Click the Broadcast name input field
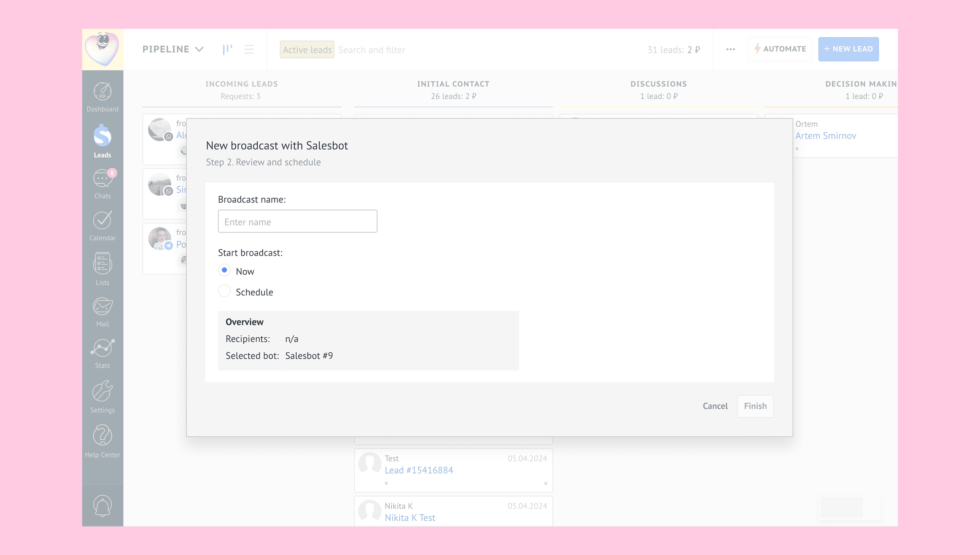Image resolution: width=980 pixels, height=555 pixels. (297, 222)
